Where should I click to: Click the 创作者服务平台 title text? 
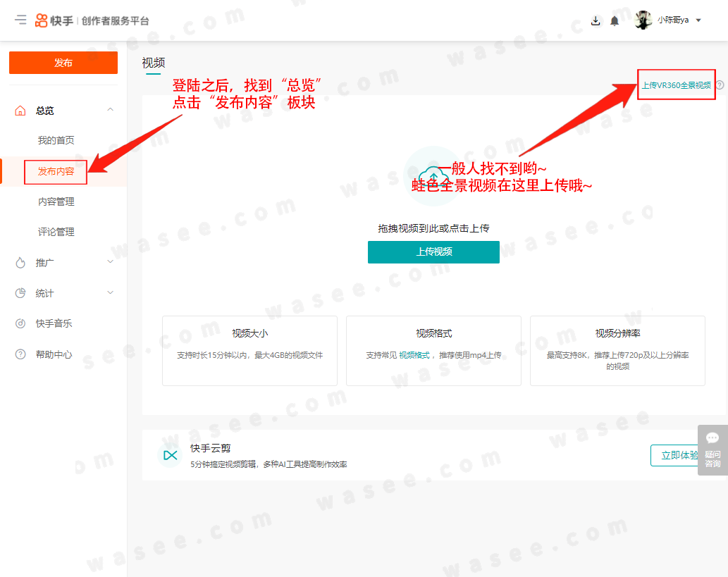click(x=115, y=21)
